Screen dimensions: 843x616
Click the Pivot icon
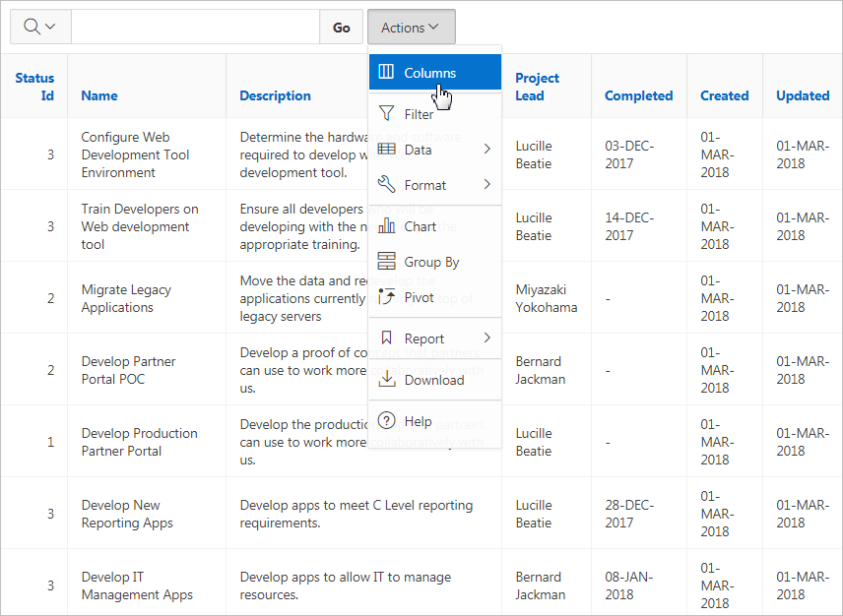click(x=386, y=297)
